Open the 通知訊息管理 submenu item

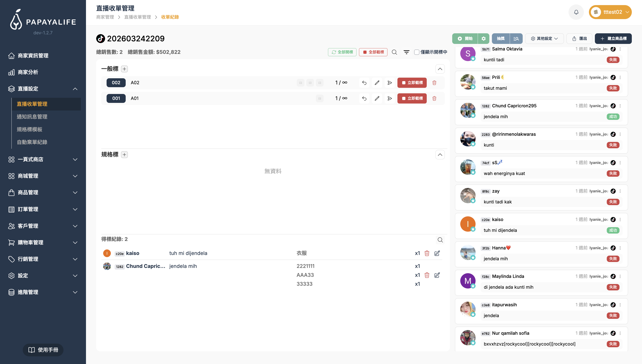coord(32,116)
